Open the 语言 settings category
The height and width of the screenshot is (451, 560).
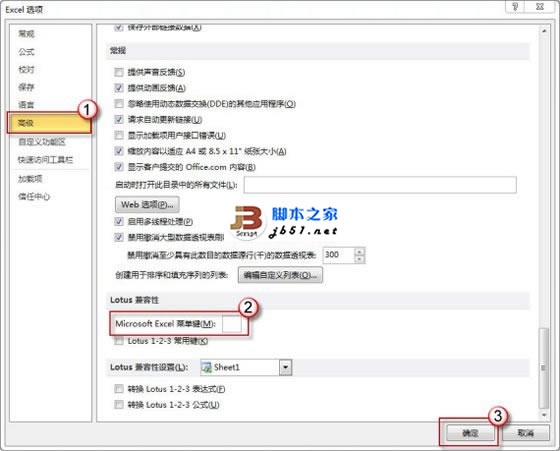point(26,105)
